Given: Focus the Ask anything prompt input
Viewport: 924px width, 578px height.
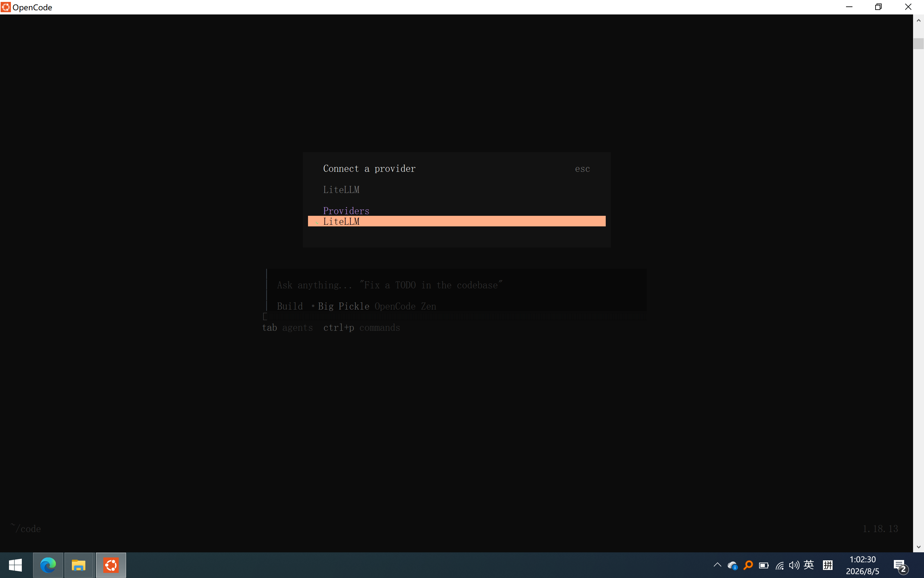Looking at the screenshot, I should [389, 285].
